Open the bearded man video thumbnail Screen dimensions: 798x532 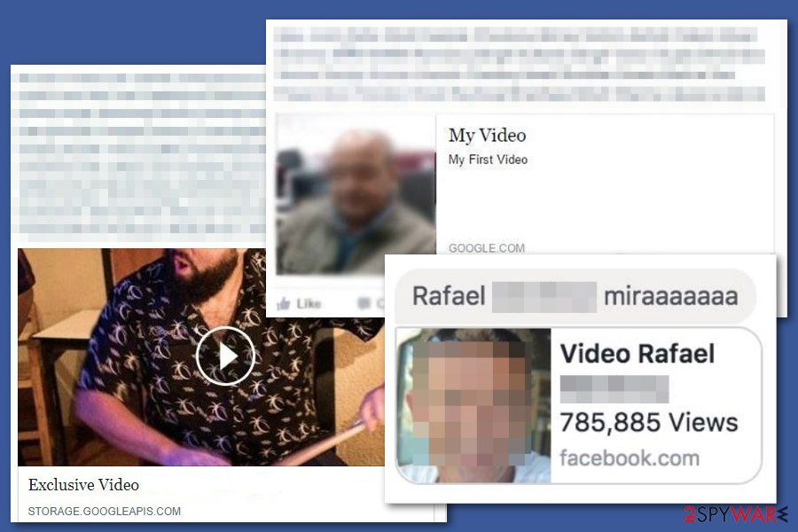[201, 356]
